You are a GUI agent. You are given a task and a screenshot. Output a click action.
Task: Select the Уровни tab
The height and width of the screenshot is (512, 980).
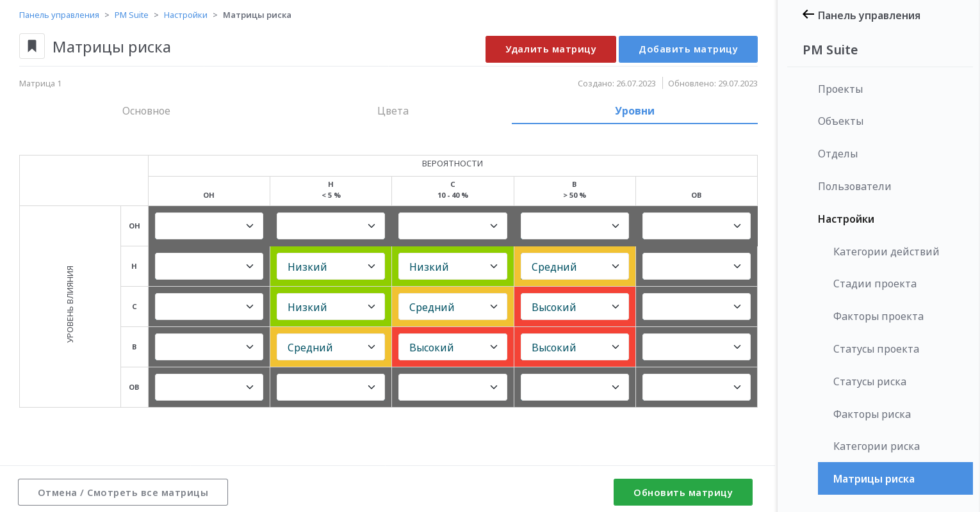[635, 111]
